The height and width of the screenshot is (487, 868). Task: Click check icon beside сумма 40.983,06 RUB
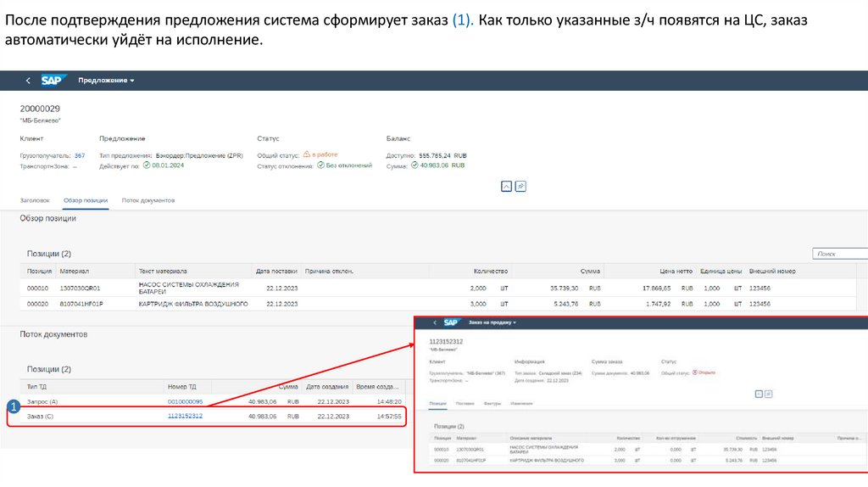pyautogui.click(x=414, y=165)
